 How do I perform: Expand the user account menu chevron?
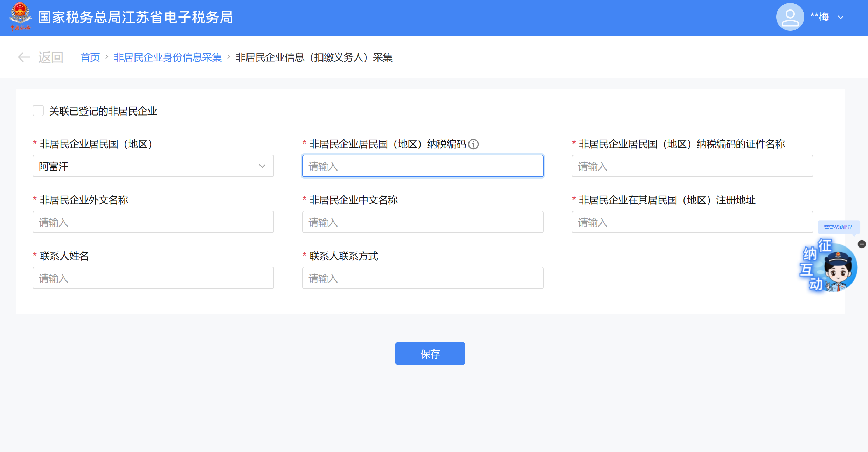(841, 17)
